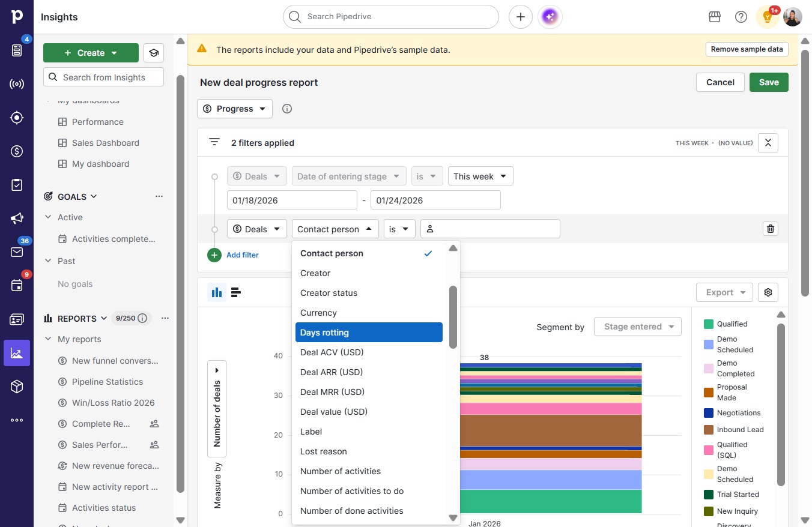Collapse the My reports folder
Screen dimensions: 812x527
(x=48, y=339)
